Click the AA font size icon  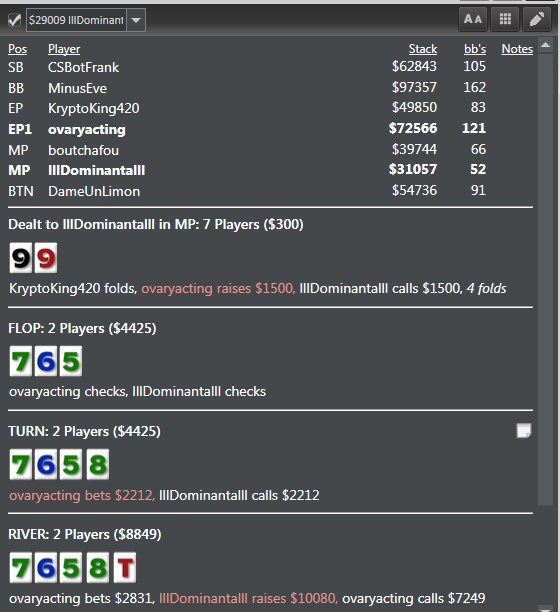tap(473, 19)
